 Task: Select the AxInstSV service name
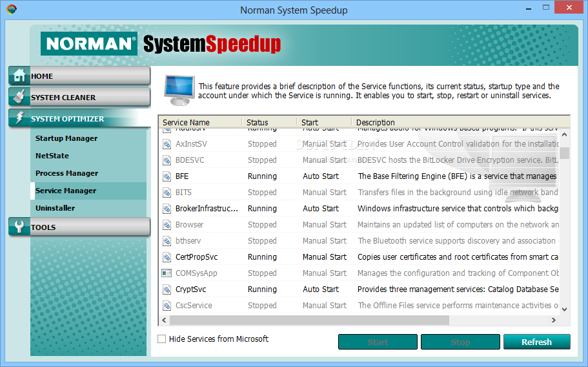[191, 144]
